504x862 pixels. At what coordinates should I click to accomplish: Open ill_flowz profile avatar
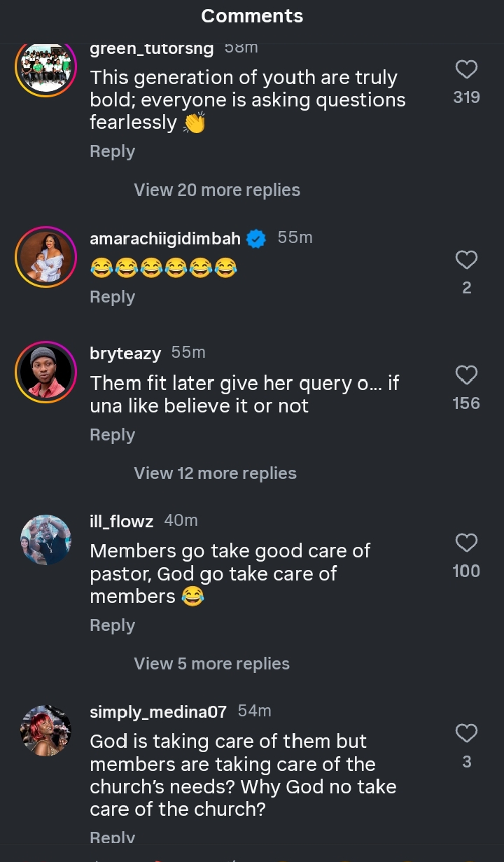point(45,540)
